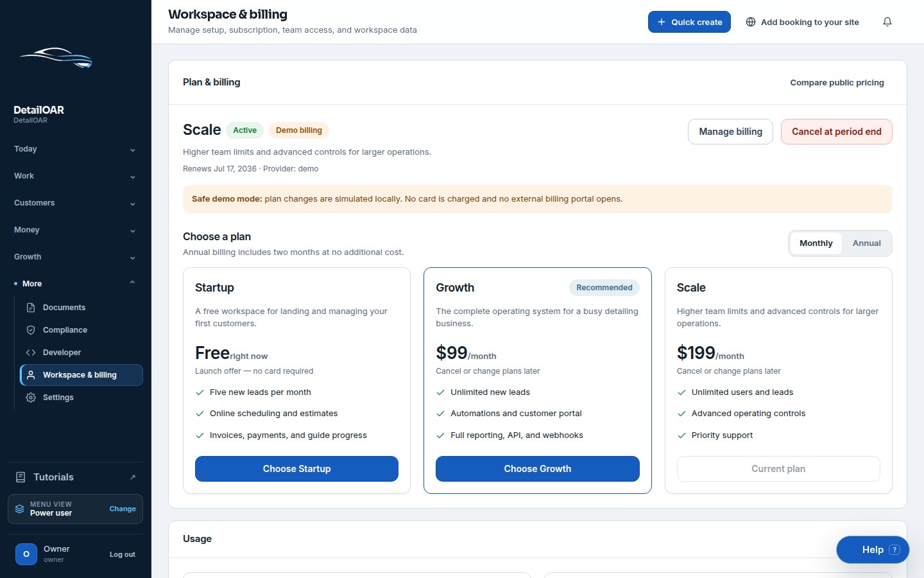Click the Active status badge

(x=244, y=130)
